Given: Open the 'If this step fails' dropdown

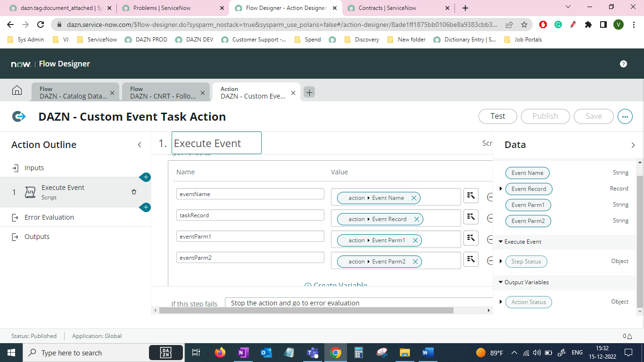Looking at the screenshot, I should point(359,303).
